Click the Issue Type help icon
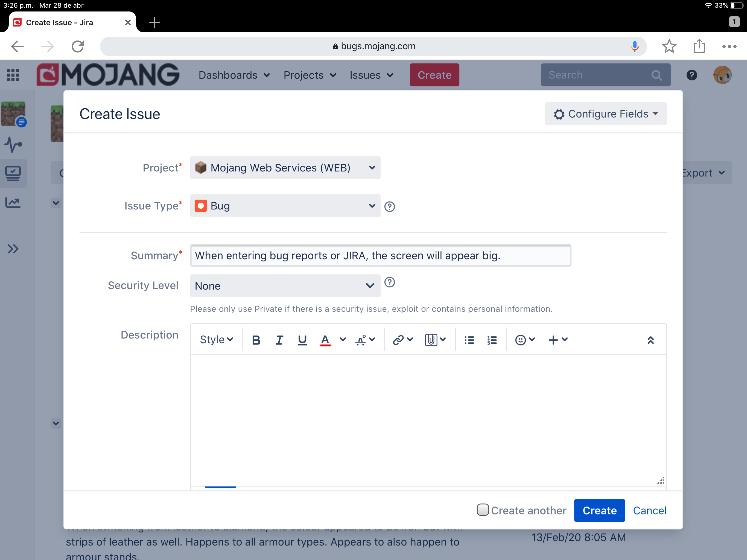This screenshot has width=747, height=560. pyautogui.click(x=389, y=206)
